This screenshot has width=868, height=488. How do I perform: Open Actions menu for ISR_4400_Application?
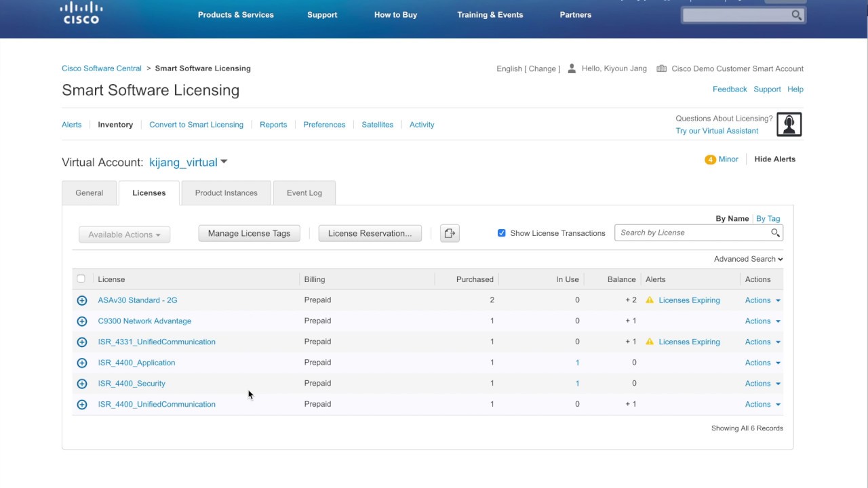click(x=763, y=363)
